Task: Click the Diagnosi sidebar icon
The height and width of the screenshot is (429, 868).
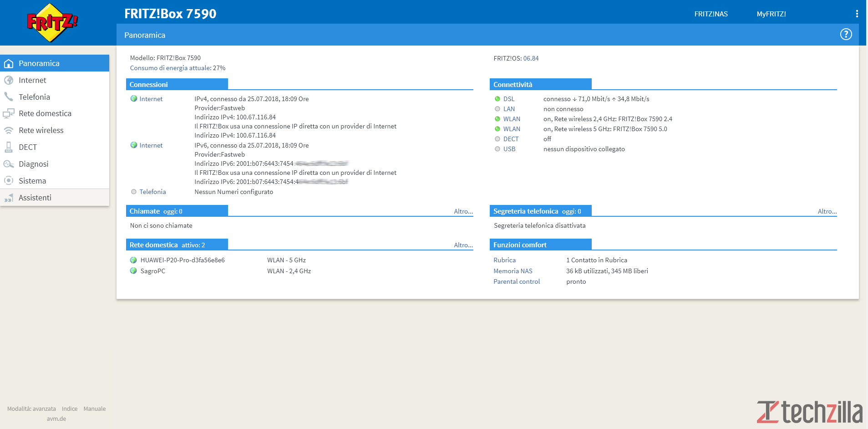Action: pos(9,164)
